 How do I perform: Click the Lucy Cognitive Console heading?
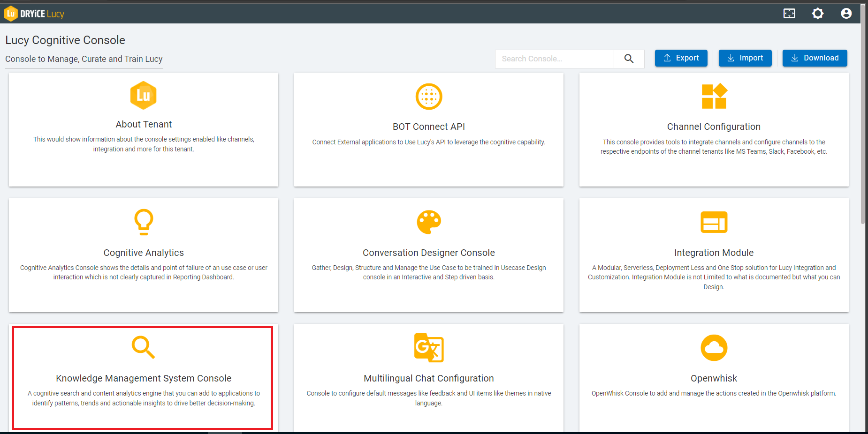tap(65, 40)
